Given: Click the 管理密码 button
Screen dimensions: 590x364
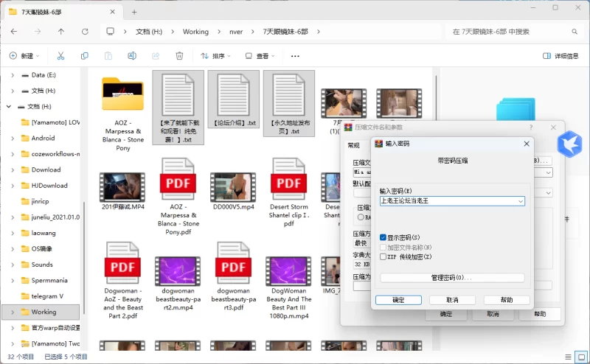Looking at the screenshot, I should pyautogui.click(x=451, y=278).
